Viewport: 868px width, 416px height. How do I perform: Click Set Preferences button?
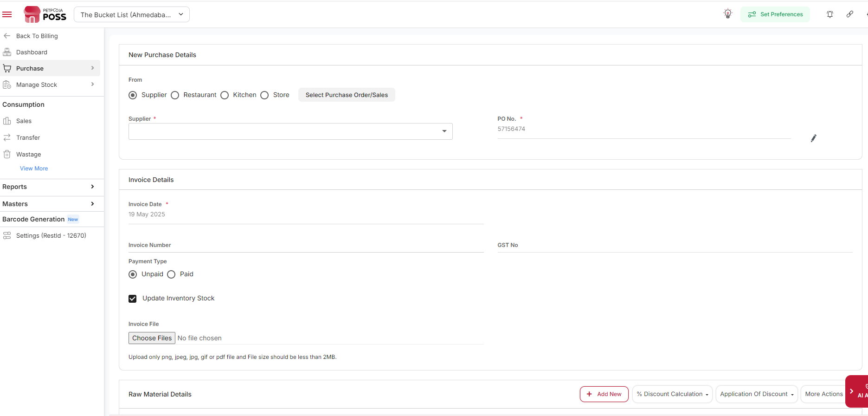tap(775, 14)
